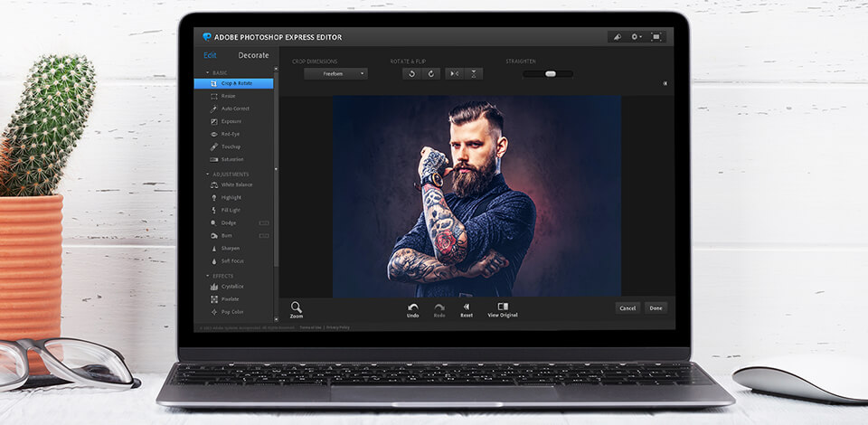
Task: Select the Red-Eye removal tool
Action: pyautogui.click(x=225, y=135)
